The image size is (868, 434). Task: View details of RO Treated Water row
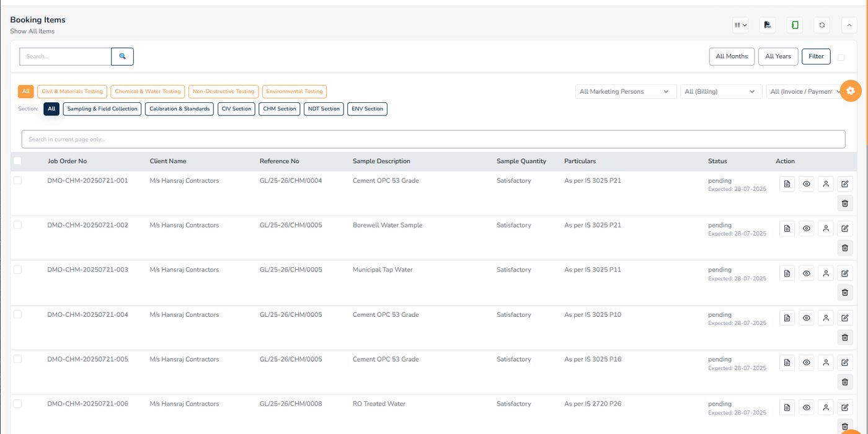[807, 407]
